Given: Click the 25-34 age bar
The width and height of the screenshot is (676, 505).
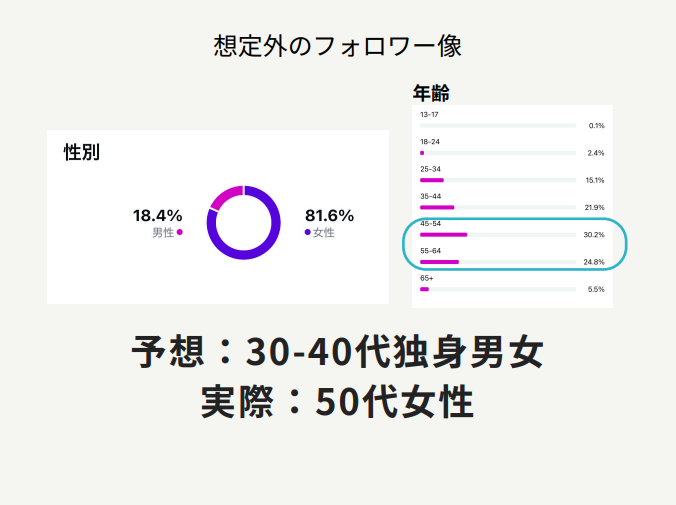Looking at the screenshot, I should pyautogui.click(x=431, y=180).
